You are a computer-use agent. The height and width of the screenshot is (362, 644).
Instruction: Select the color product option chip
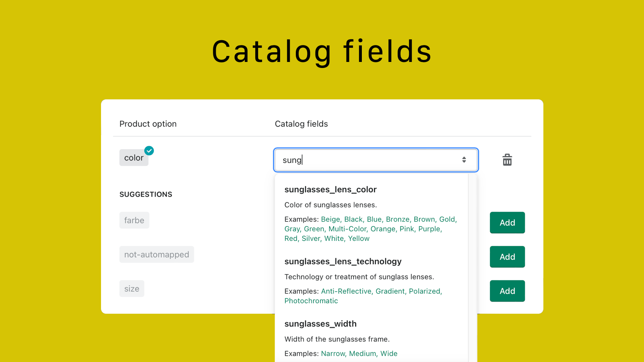click(x=133, y=157)
